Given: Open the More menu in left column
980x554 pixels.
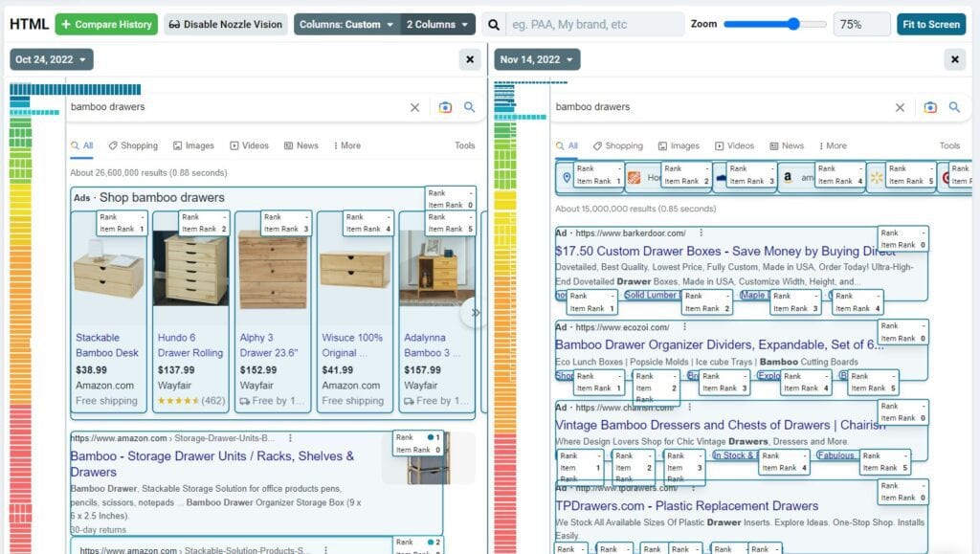Looking at the screenshot, I should (x=346, y=145).
